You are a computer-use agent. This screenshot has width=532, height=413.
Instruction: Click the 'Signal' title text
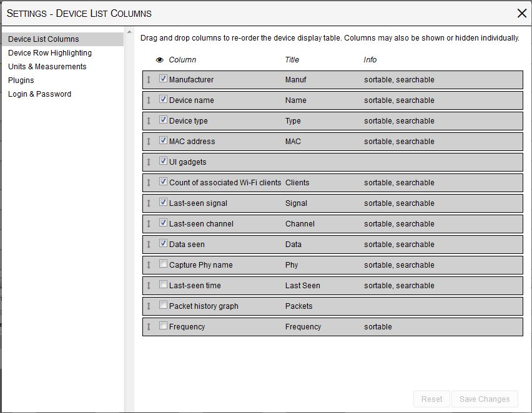[x=296, y=203]
